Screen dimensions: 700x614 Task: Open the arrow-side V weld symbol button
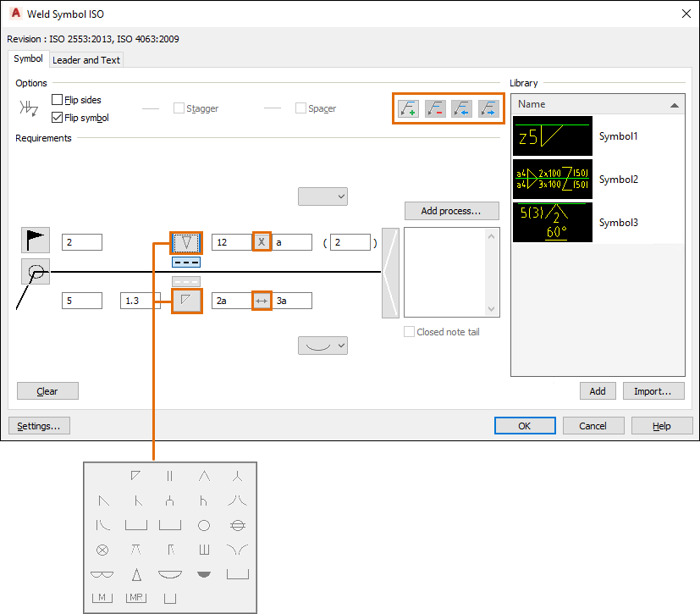coord(186,242)
